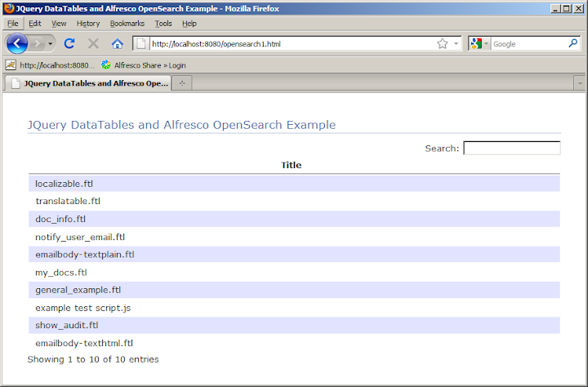Maximize the Firefox window

click(x=567, y=9)
